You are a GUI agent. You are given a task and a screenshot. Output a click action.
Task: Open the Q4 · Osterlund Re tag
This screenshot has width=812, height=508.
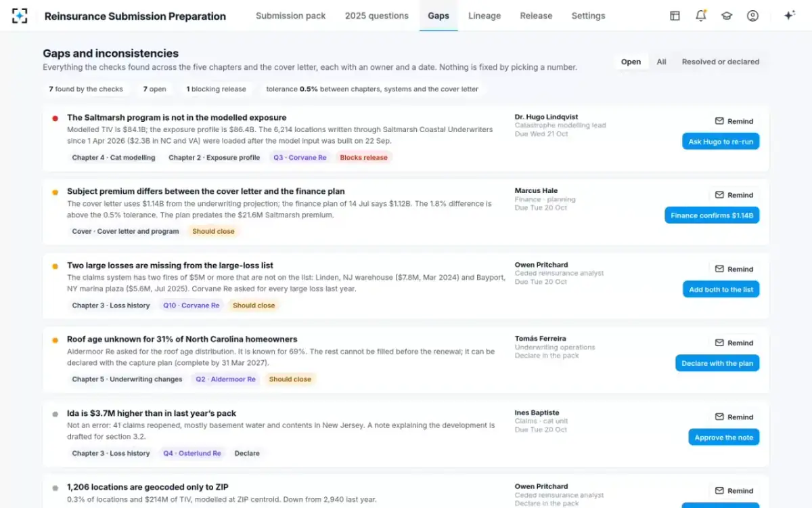click(x=192, y=454)
